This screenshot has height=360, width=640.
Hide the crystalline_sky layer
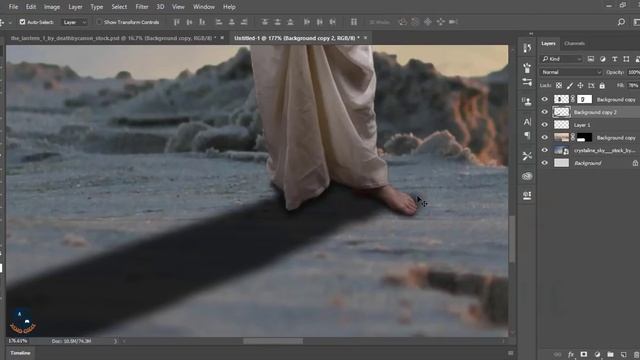pyautogui.click(x=544, y=150)
